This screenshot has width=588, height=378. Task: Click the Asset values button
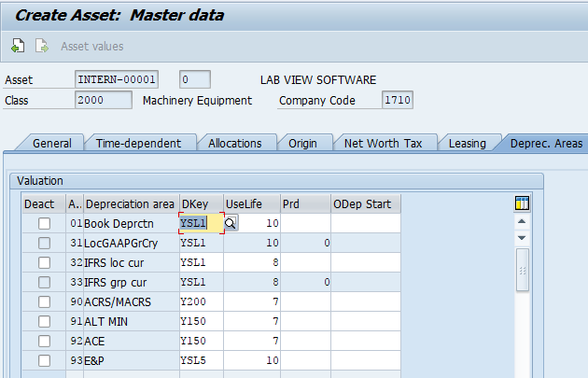91,46
